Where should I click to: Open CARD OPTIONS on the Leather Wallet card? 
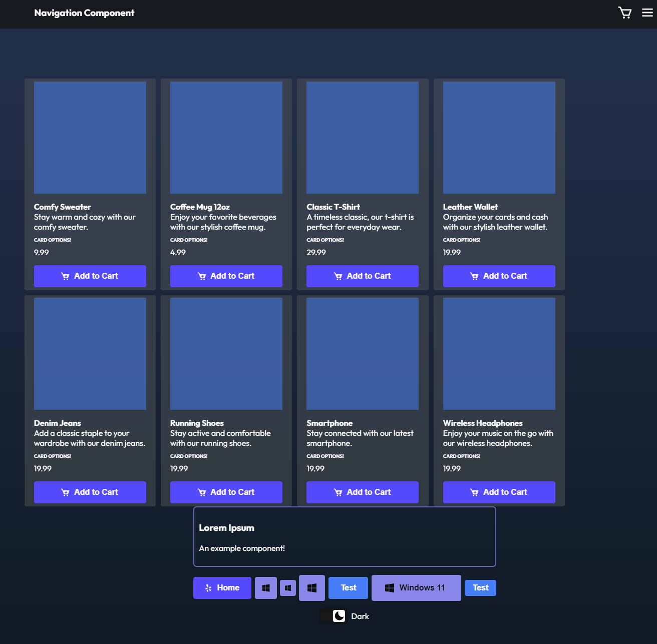[x=461, y=240]
